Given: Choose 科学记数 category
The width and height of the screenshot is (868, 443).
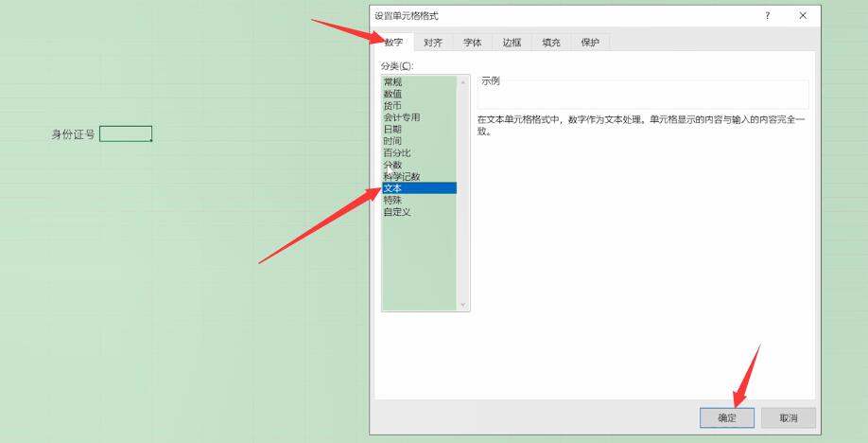Looking at the screenshot, I should pos(419,176).
